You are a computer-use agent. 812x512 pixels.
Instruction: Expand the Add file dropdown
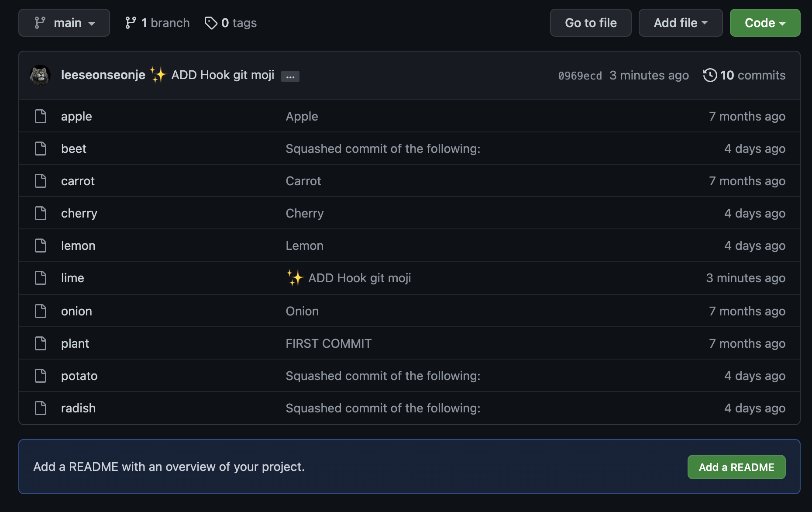[x=680, y=23]
